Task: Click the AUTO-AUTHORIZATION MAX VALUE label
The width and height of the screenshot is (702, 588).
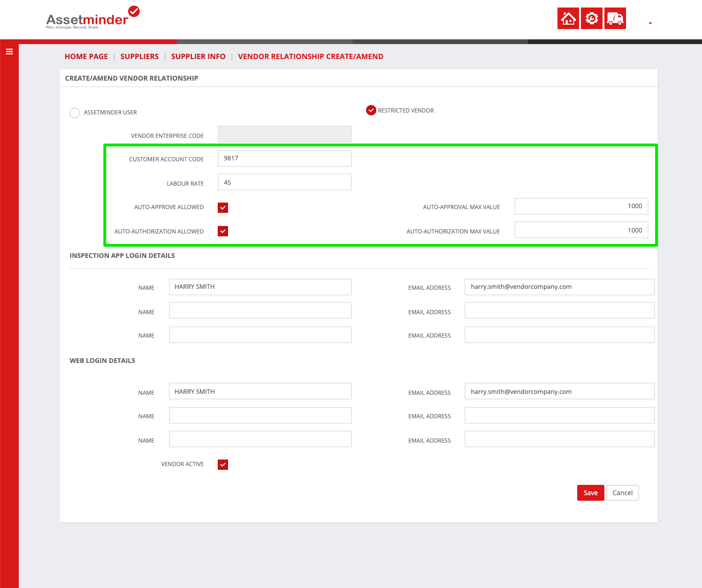Action: pos(453,232)
